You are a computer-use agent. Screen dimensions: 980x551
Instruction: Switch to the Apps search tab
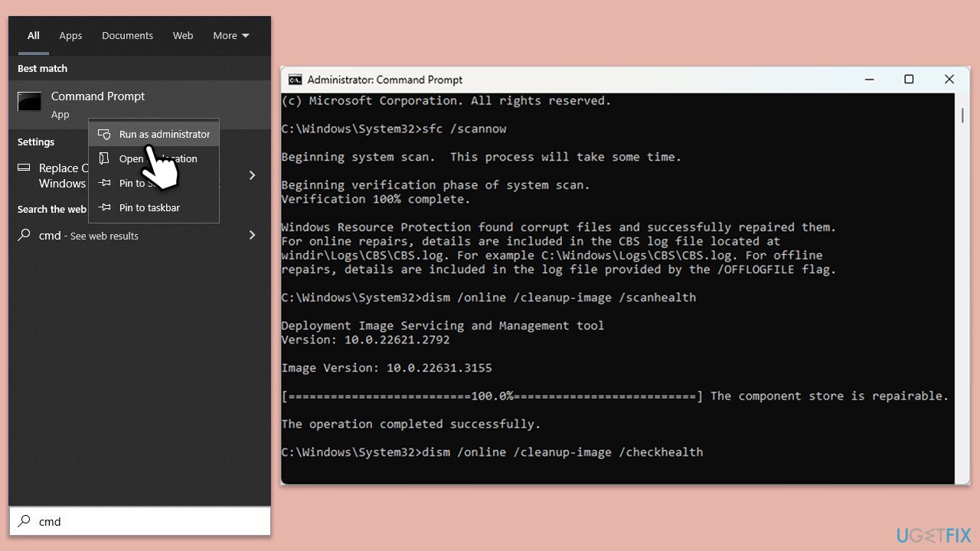70,35
